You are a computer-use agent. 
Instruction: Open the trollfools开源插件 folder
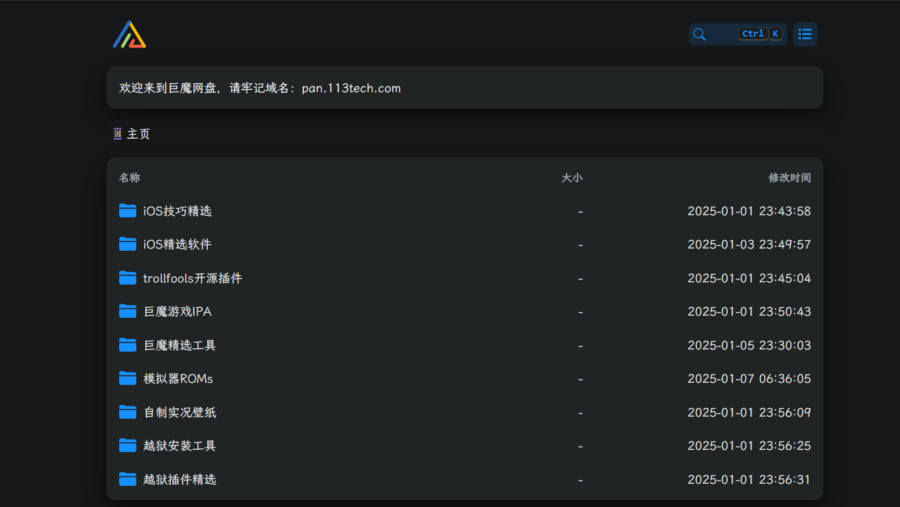[x=192, y=278]
